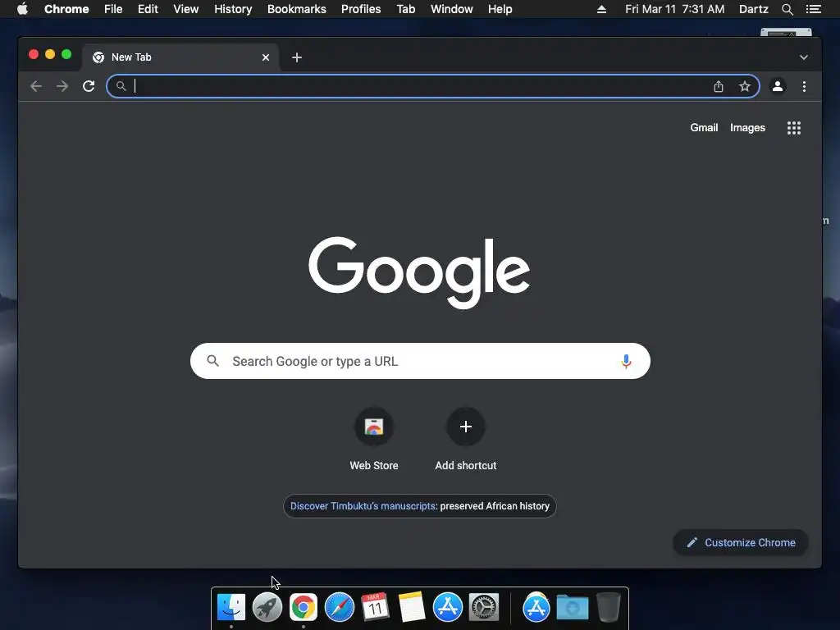Image resolution: width=840 pixels, height=630 pixels.
Task: Open the File menu
Action: [x=113, y=9]
